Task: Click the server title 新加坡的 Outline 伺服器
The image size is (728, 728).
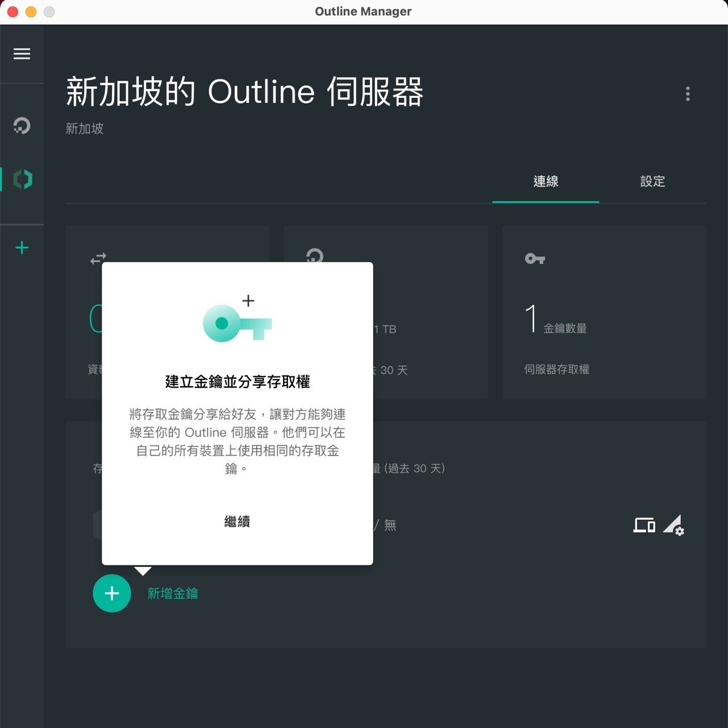Action: pyautogui.click(x=245, y=92)
